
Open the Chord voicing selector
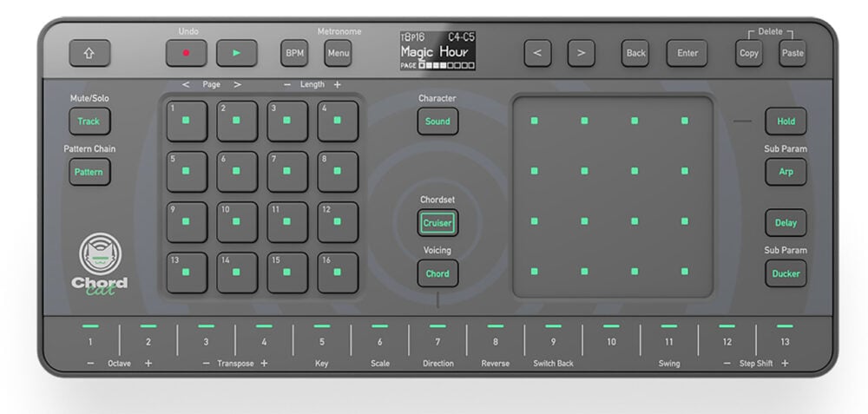pos(437,273)
